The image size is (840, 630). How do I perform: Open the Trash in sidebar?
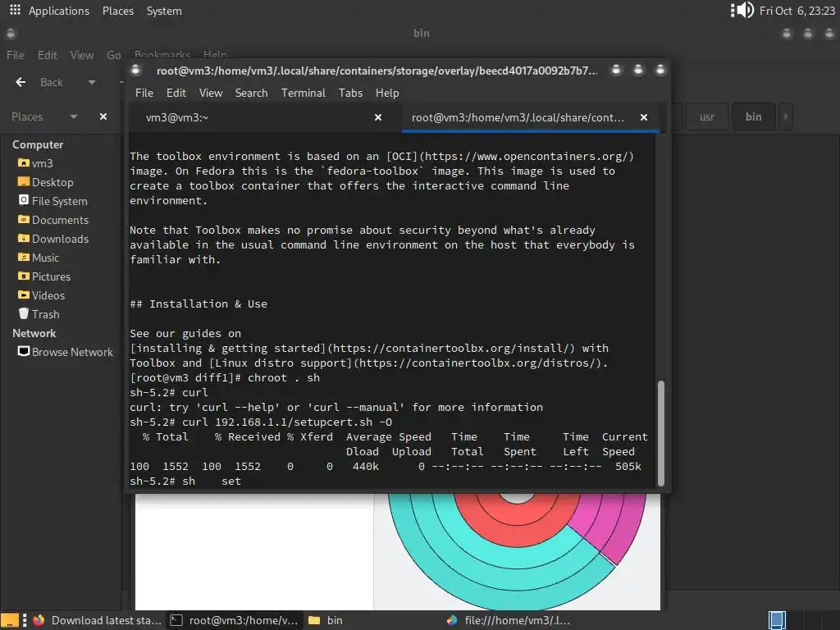pyautogui.click(x=39, y=314)
